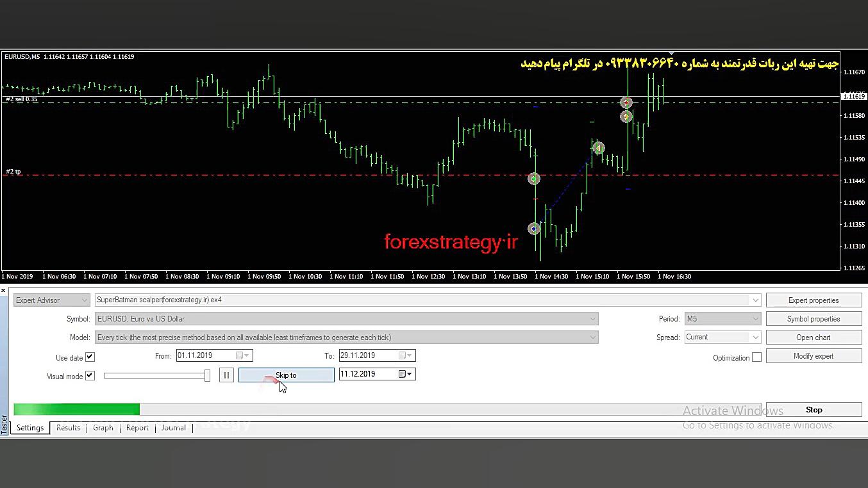Click the '1 Nov 14:30' time axis label
Image resolution: width=868 pixels, height=488 pixels.
(x=551, y=277)
